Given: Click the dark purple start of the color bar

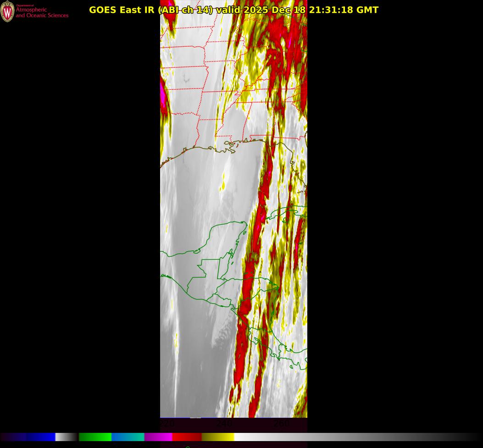Looking at the screenshot, I should coord(11,437).
